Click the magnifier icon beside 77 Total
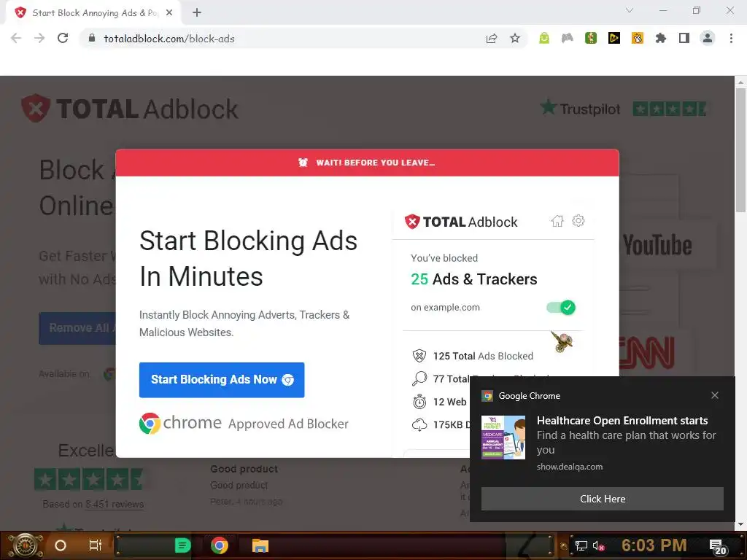Screen dimensions: 747x560 [419, 378]
